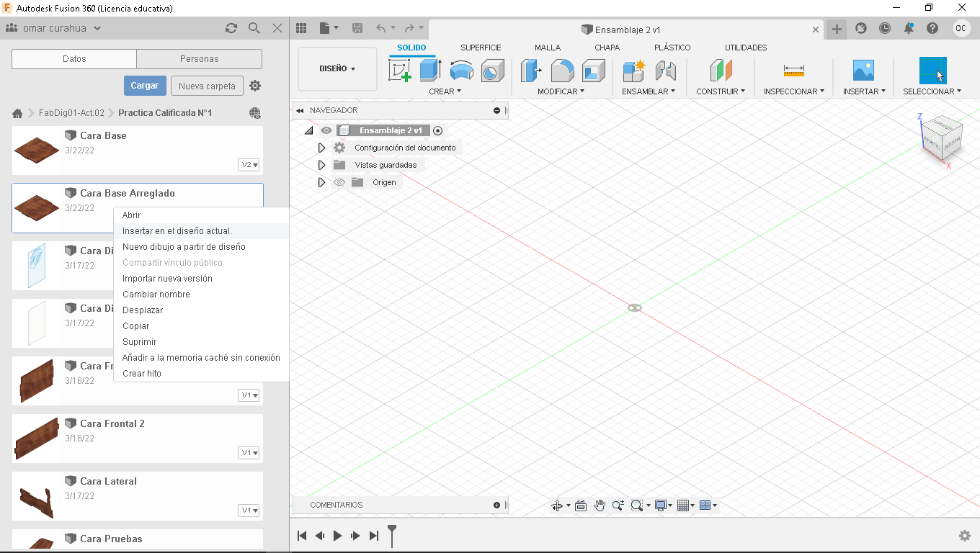Select the Fillet tool icon
This screenshot has width=980, height=553.
tap(563, 71)
